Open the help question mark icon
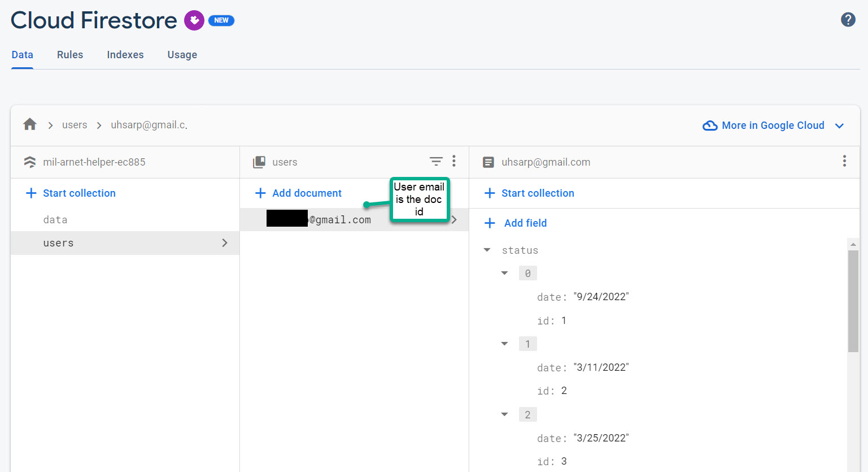 [x=848, y=20]
